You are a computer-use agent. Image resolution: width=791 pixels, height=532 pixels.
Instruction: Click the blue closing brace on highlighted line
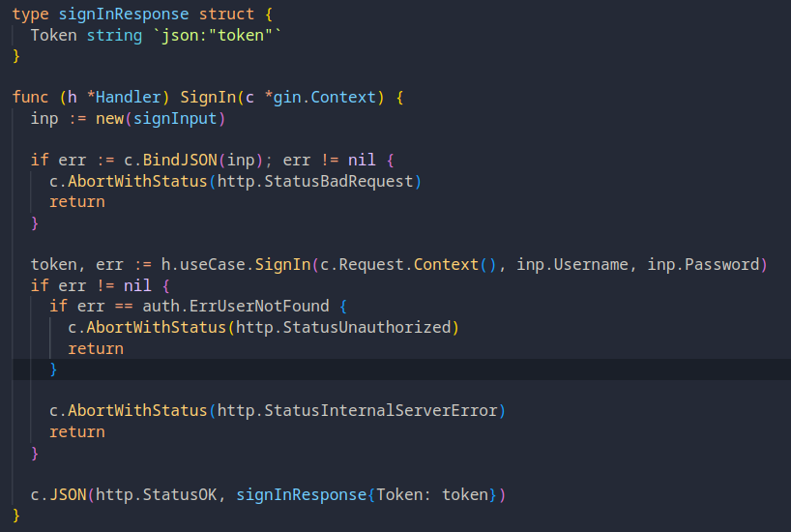(x=53, y=369)
